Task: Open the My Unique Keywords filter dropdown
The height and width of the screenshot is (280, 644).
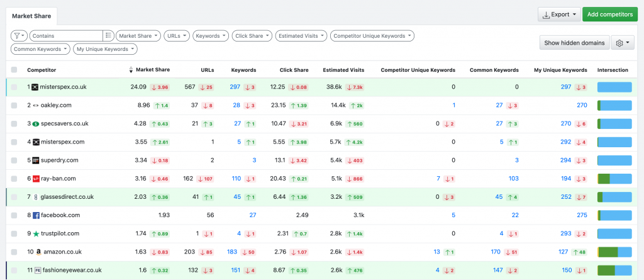Action: (x=105, y=49)
